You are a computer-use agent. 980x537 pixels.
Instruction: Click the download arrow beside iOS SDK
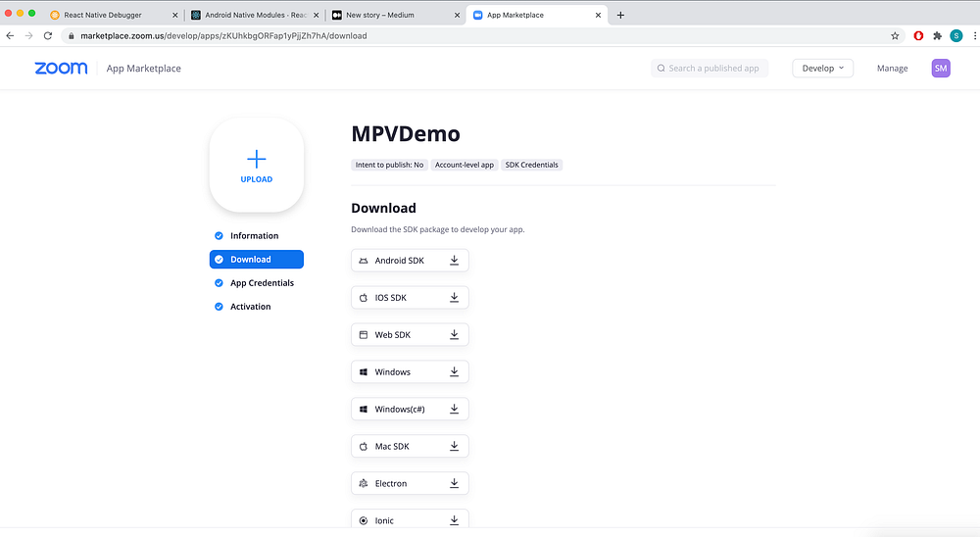(x=455, y=298)
